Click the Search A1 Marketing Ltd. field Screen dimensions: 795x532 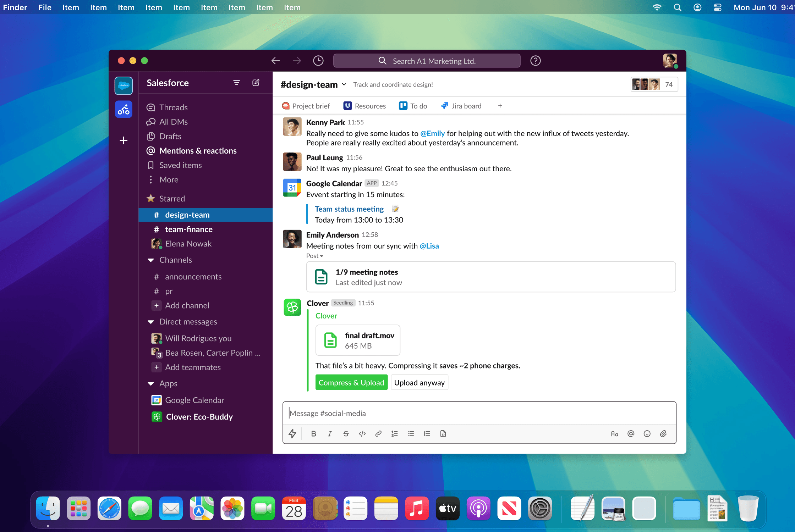(427, 61)
